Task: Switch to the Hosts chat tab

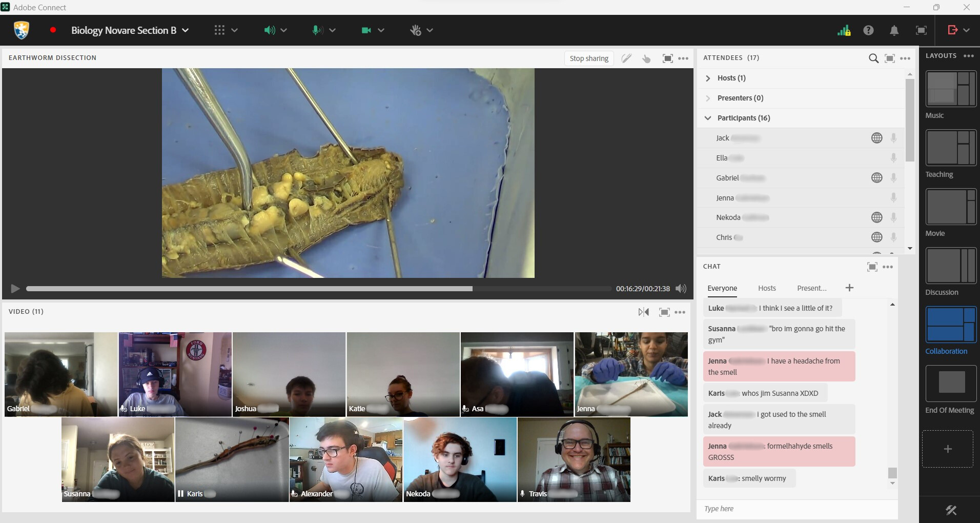Action: pyautogui.click(x=767, y=288)
